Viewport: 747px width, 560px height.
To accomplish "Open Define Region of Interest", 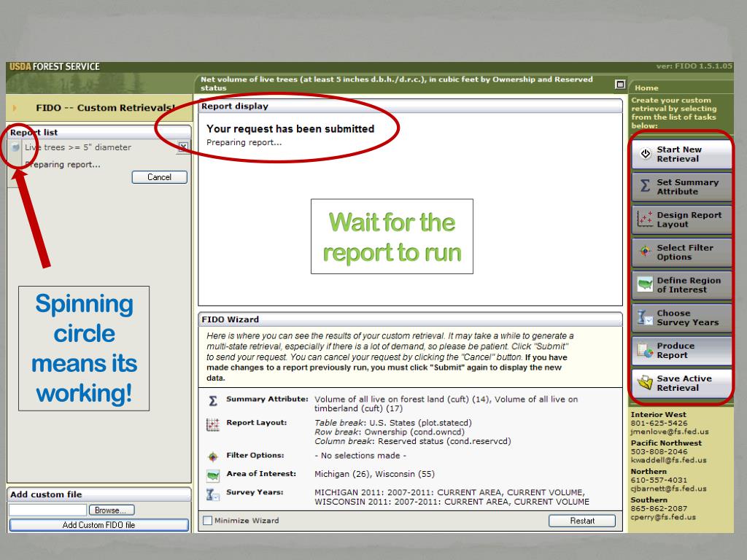I will pos(681,285).
